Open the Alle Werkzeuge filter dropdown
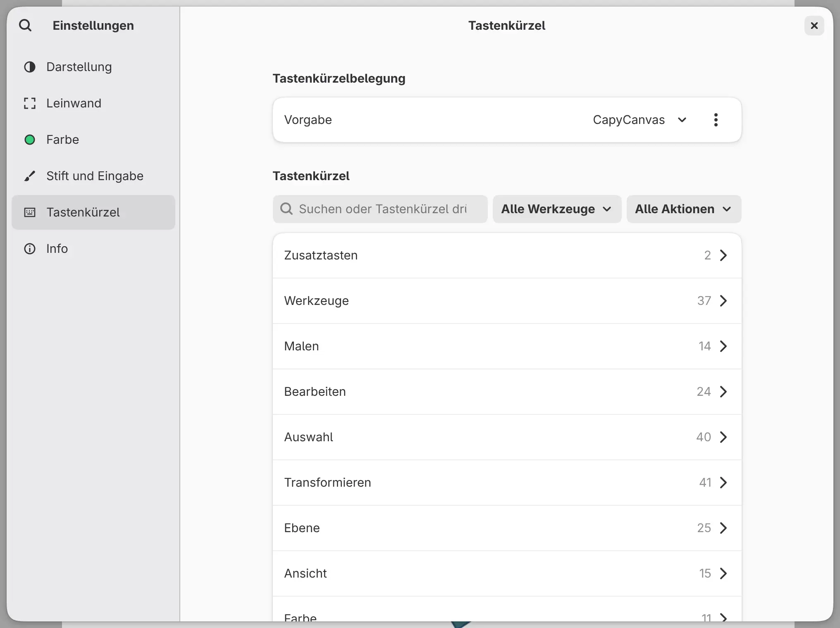 pyautogui.click(x=557, y=209)
